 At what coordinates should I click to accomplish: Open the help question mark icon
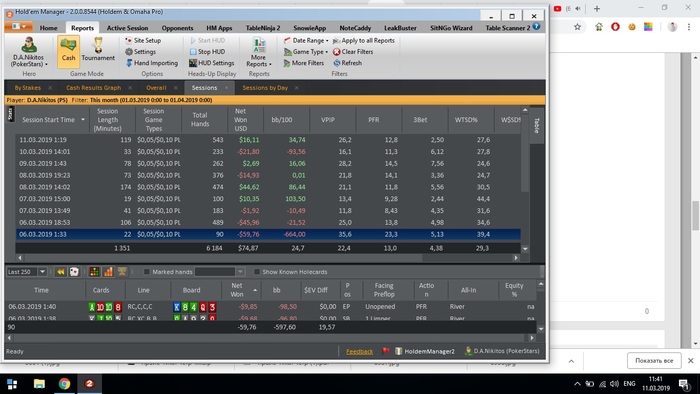(x=536, y=27)
